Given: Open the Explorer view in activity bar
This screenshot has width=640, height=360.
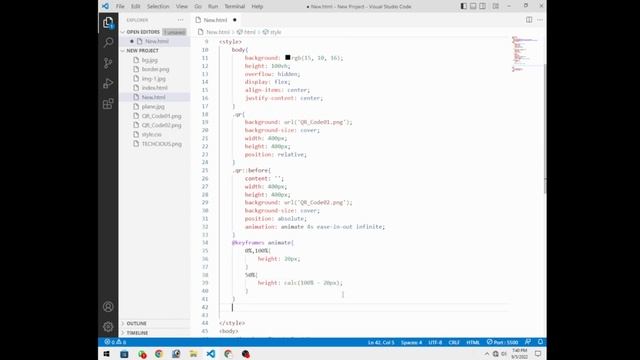Looking at the screenshot, I should 108,22.
